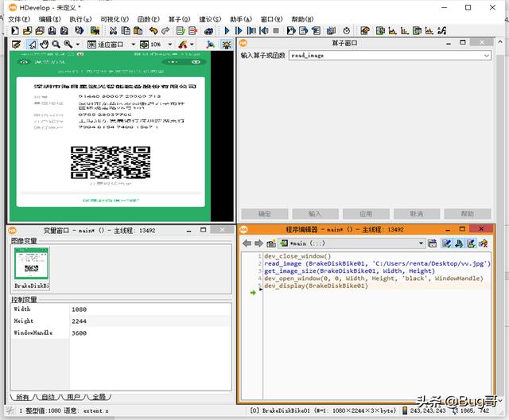Open the 助手 menu

pyautogui.click(x=241, y=19)
